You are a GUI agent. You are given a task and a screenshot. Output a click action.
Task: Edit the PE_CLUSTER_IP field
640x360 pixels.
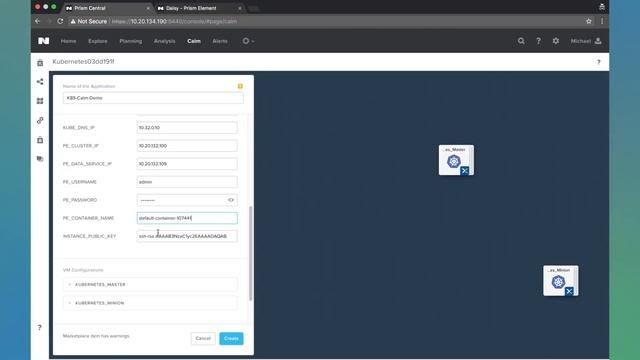pos(187,146)
